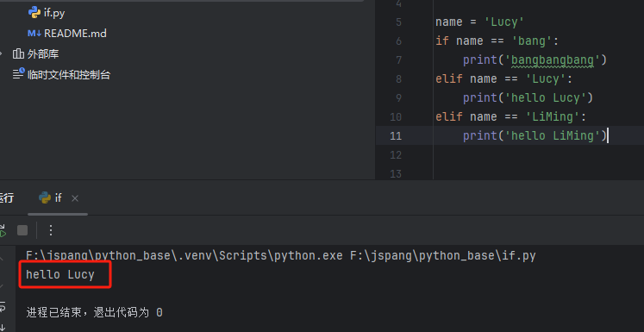
Task: Click the print('hello Lucy') code line
Action: coord(528,97)
